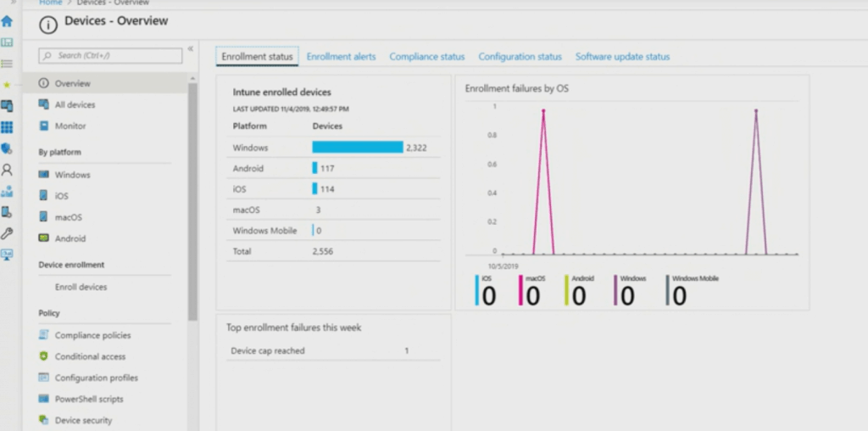Click the iOS legend color marker
868x431 pixels.
pos(476,290)
